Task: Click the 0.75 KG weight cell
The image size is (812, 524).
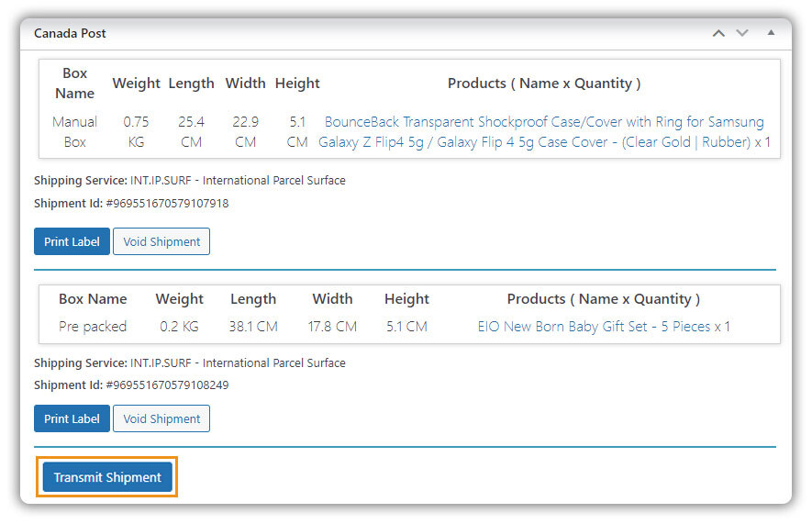Action: pos(136,131)
